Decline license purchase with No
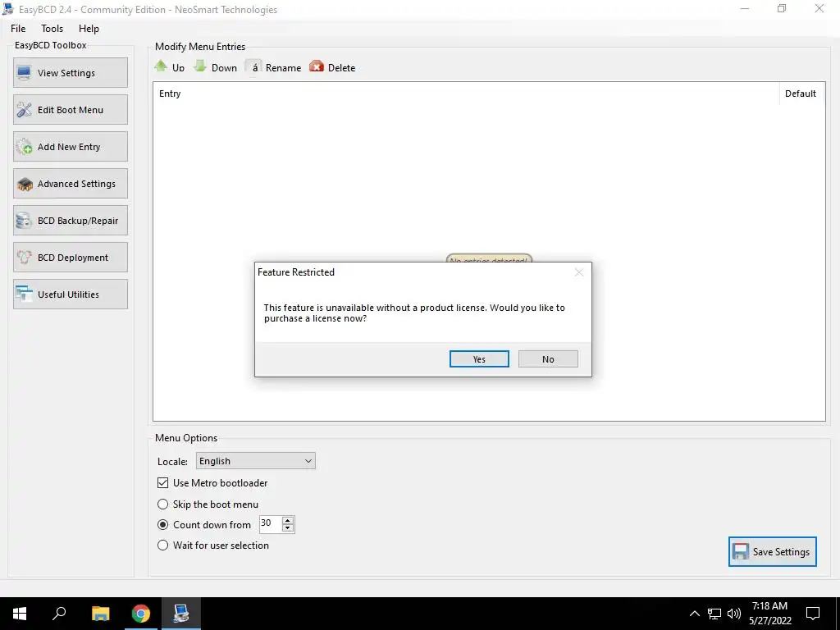 [x=548, y=359]
